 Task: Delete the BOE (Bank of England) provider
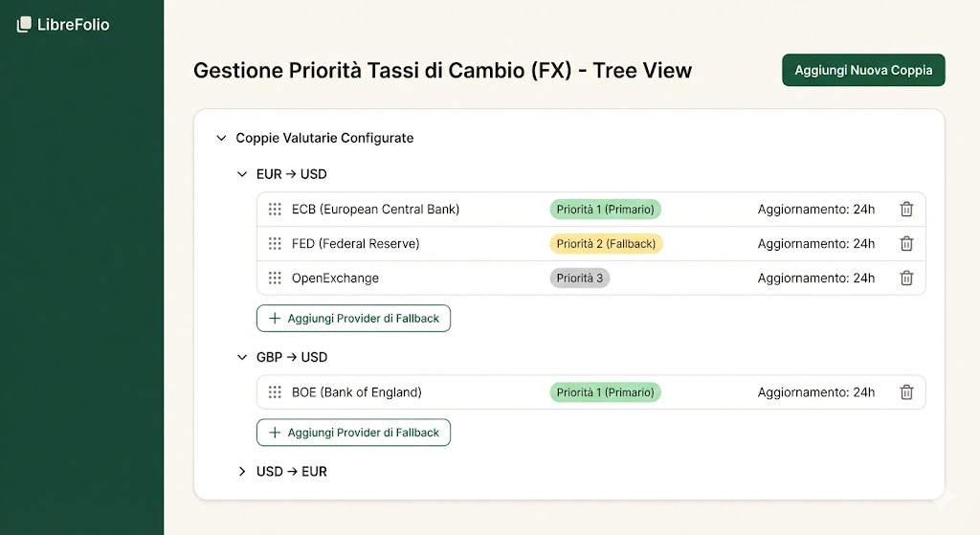click(x=906, y=392)
